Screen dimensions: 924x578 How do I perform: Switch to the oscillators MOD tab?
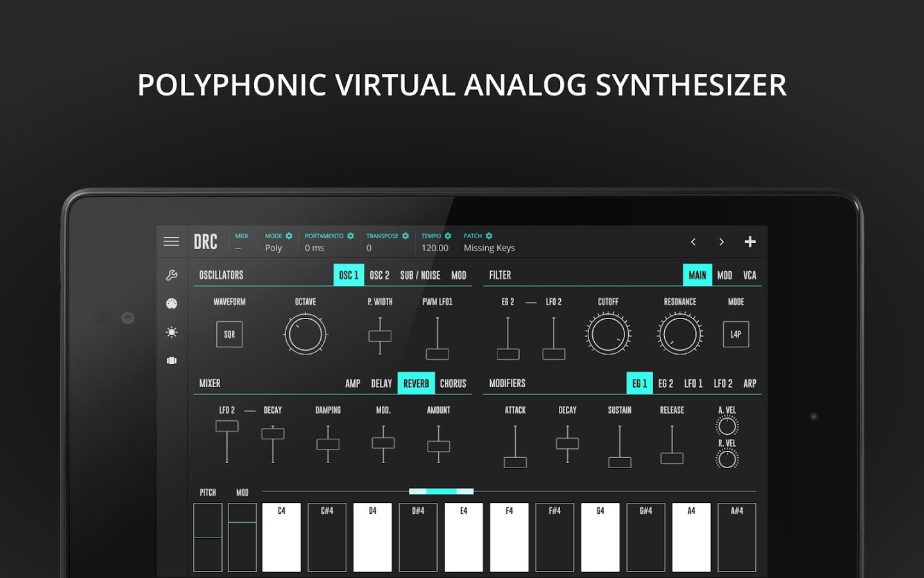click(459, 275)
